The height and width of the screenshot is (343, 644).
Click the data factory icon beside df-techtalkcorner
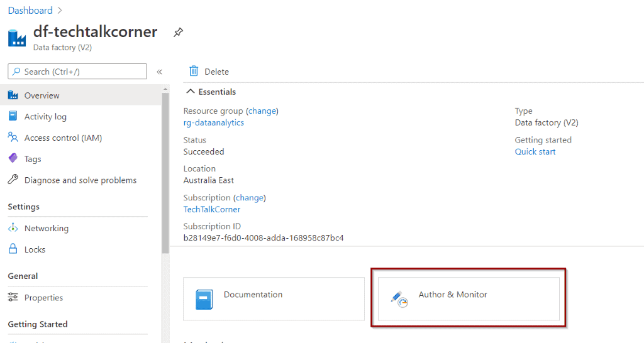pos(17,38)
